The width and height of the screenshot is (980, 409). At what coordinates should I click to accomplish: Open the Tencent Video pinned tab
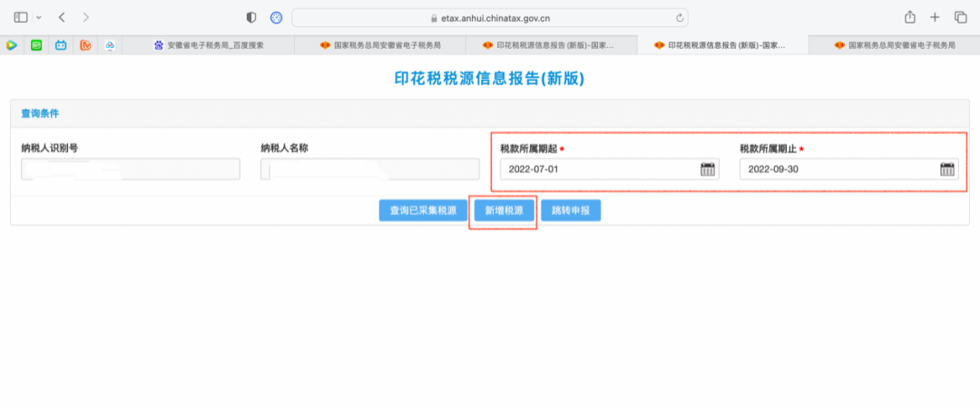coord(11,45)
